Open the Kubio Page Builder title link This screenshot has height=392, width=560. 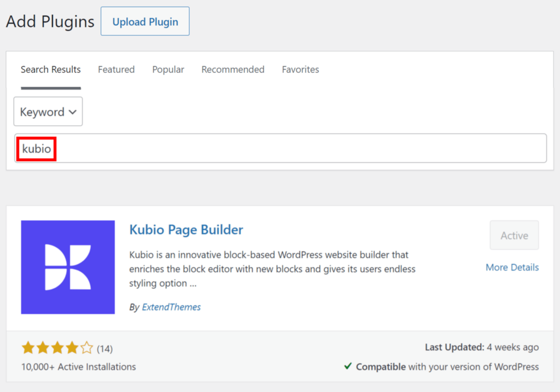pos(186,230)
